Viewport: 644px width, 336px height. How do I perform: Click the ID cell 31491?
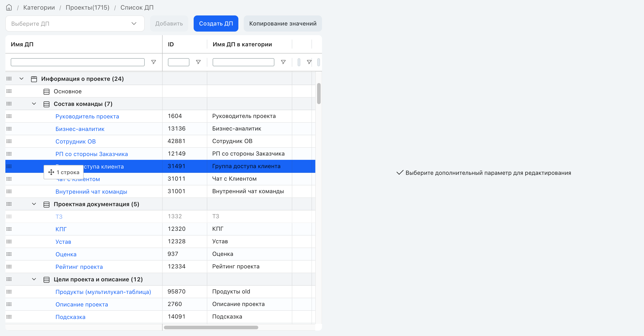[184, 166]
